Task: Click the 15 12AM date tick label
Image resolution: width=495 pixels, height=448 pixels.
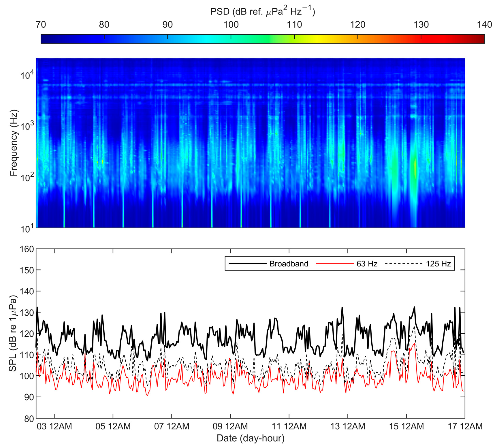Action: [406, 426]
